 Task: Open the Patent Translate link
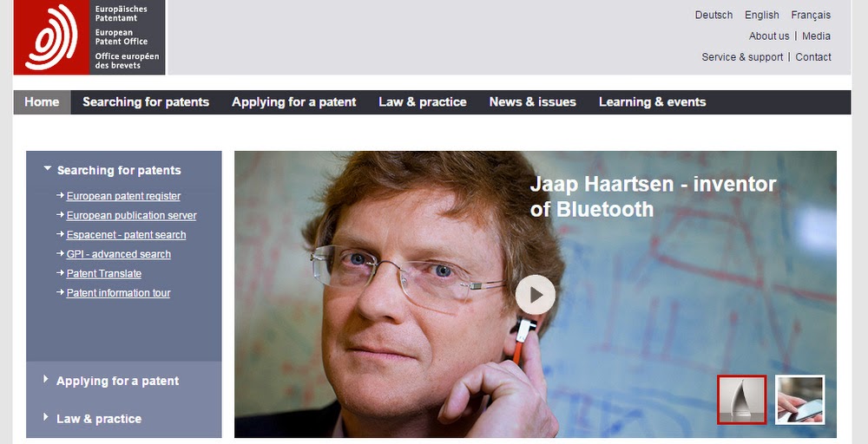click(x=104, y=273)
